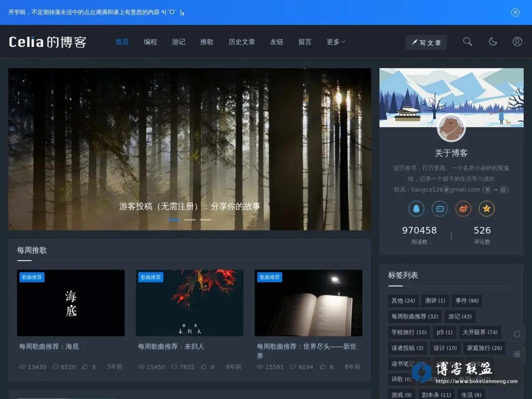Image resolution: width=532 pixels, height=399 pixels.
Task: Close the blue announcement banner
Action: (x=515, y=12)
